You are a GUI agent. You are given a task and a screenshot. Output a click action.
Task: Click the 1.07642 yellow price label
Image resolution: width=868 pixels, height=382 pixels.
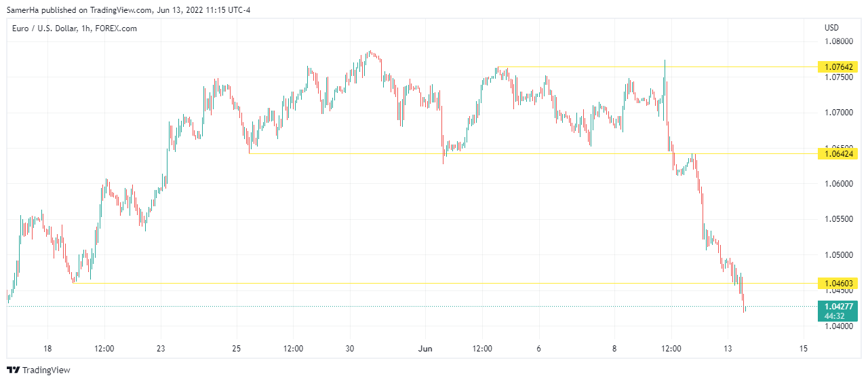[x=839, y=66]
